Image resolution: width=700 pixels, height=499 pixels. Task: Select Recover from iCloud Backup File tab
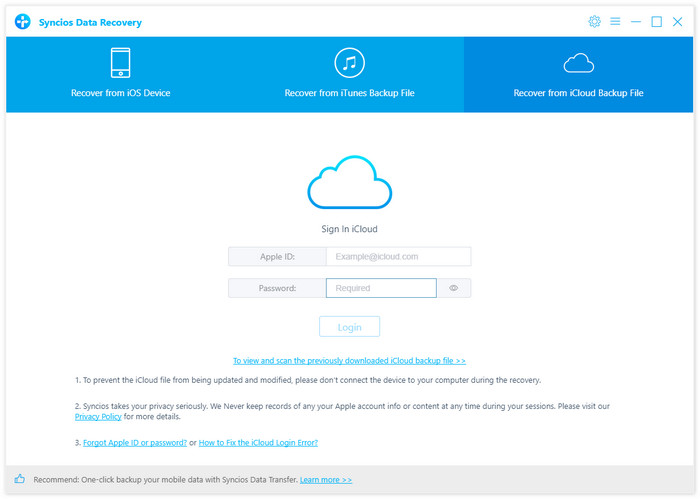coord(578,75)
